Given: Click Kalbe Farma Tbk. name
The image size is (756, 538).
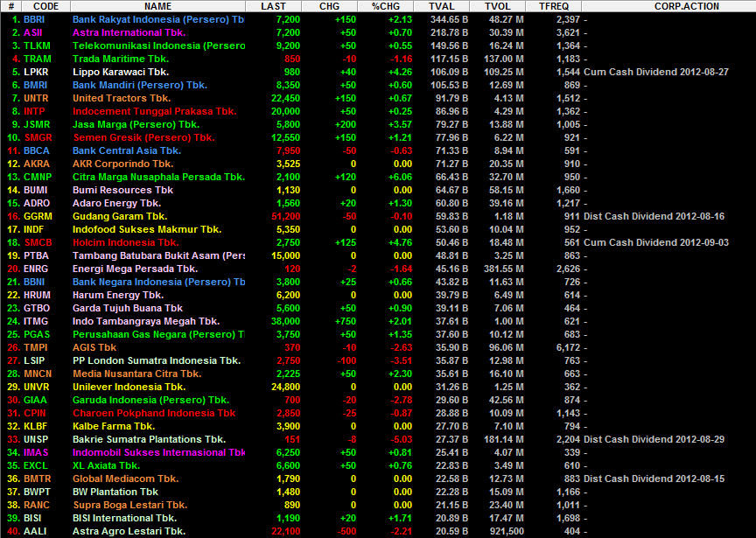Looking at the screenshot, I should point(114,426).
